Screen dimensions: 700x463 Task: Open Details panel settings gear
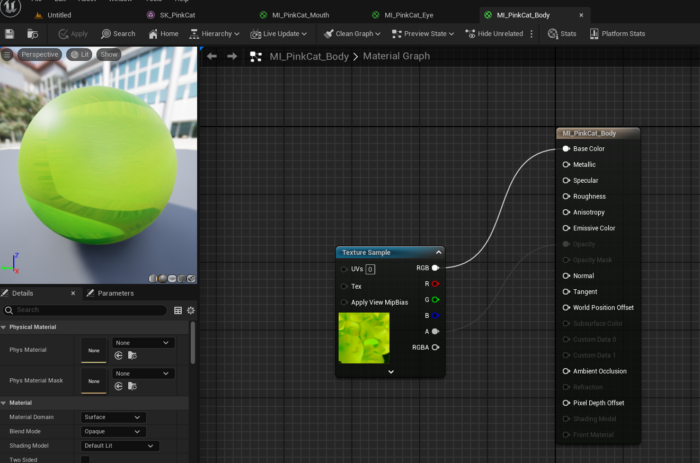191,310
